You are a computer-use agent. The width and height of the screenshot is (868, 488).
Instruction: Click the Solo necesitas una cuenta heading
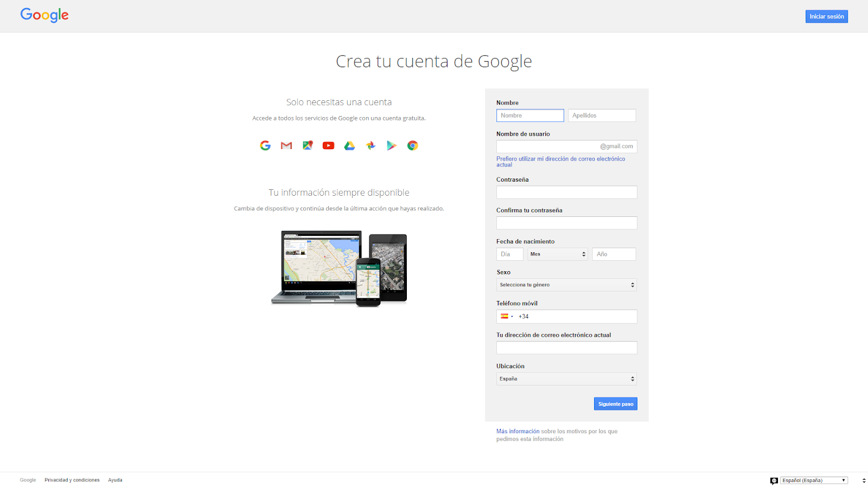pos(339,102)
